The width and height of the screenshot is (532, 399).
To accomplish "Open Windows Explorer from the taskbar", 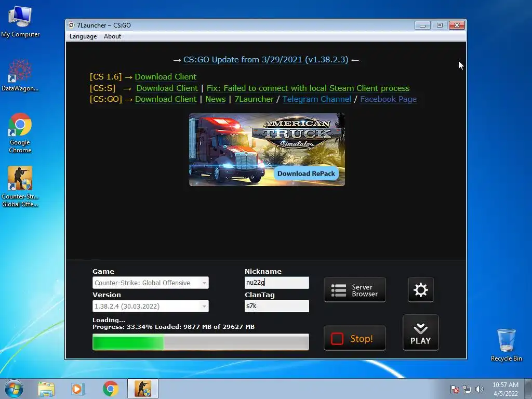I will 46,389.
